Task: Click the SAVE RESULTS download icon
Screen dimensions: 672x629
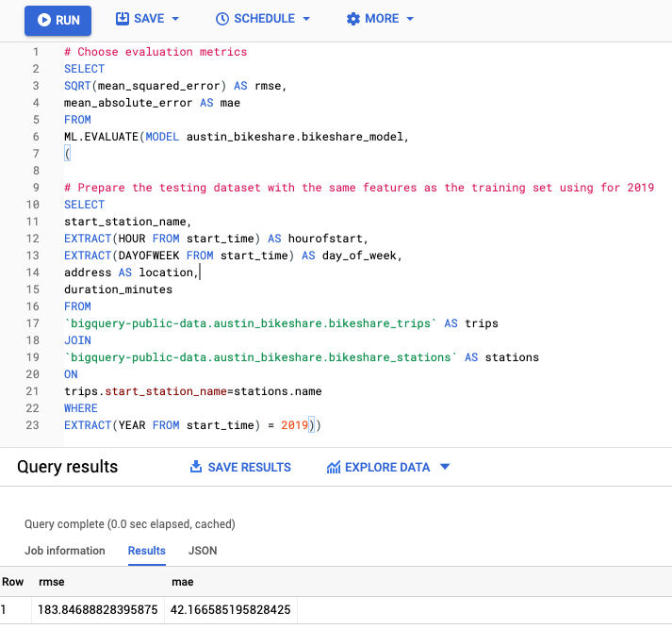Action: point(196,467)
